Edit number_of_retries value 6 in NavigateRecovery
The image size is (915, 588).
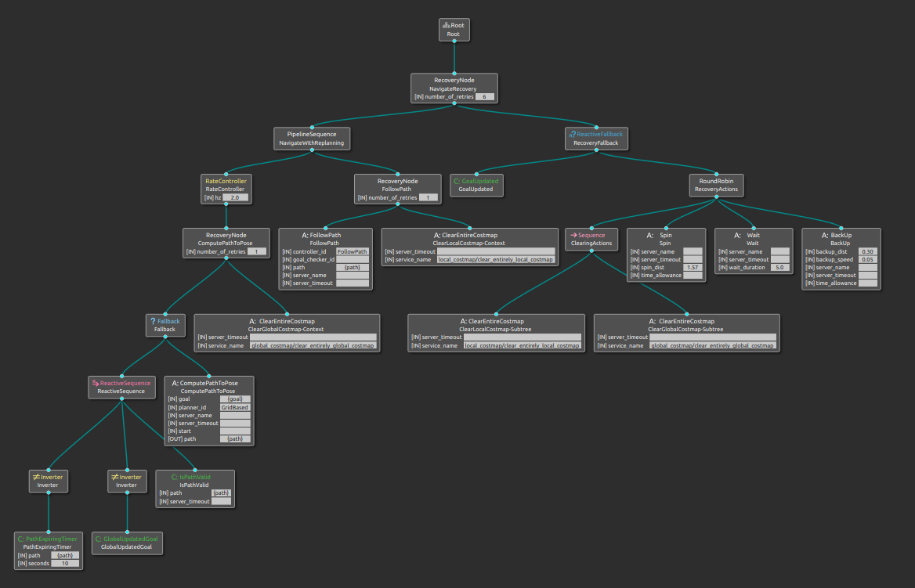pos(485,97)
